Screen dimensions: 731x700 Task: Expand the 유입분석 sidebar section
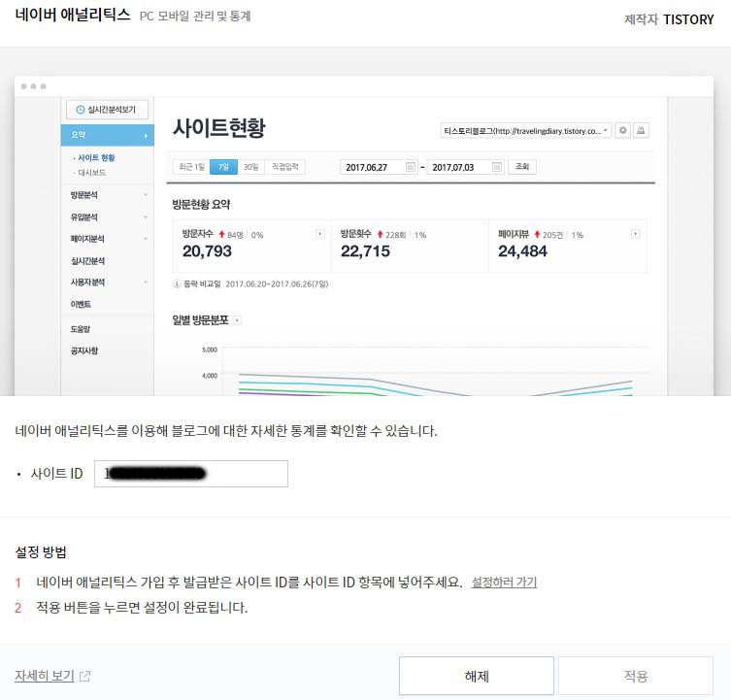(x=108, y=217)
